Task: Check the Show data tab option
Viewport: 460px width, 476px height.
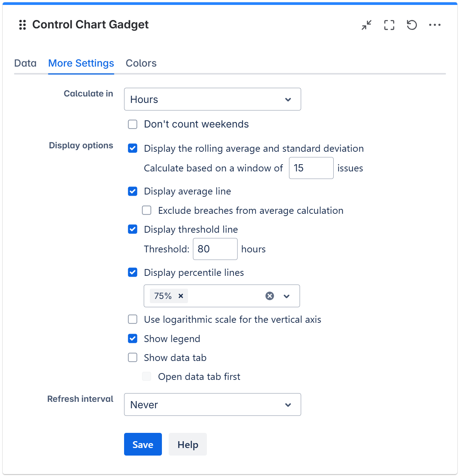Action: point(133,358)
